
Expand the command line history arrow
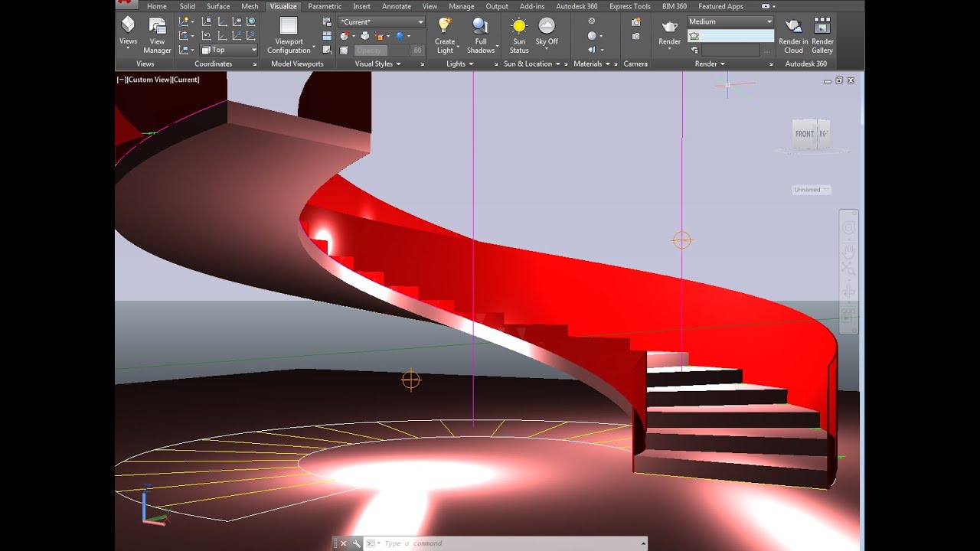point(643,543)
